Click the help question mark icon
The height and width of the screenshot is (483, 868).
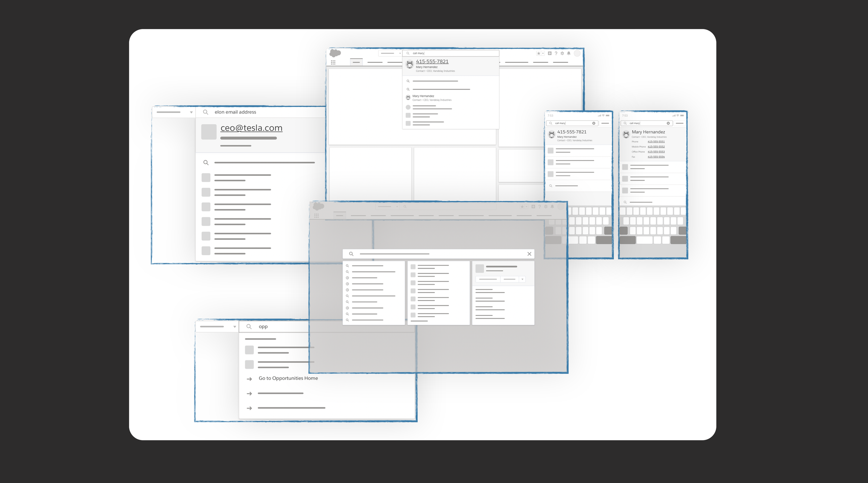[556, 53]
